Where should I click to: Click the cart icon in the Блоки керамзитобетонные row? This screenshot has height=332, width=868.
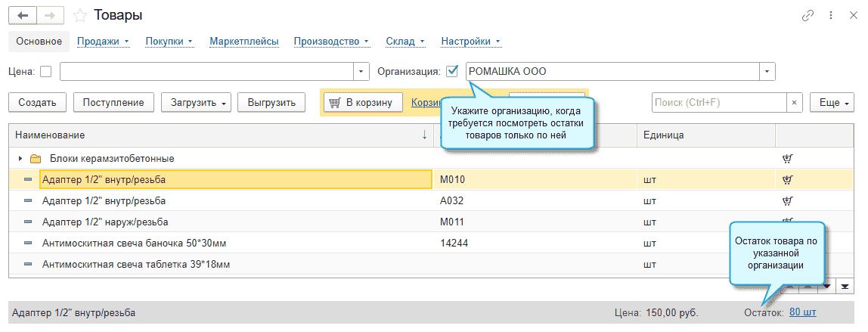(x=787, y=159)
